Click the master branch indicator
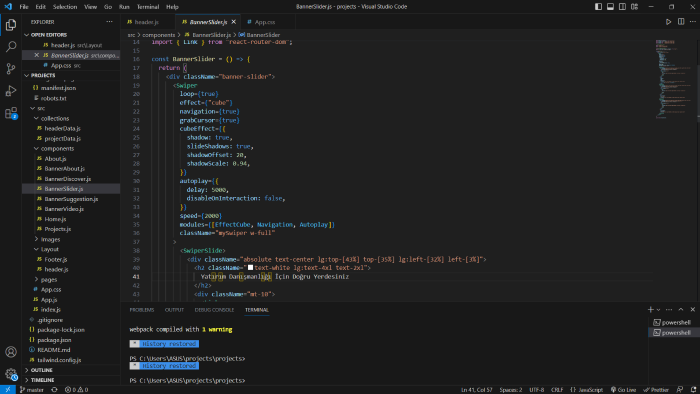 [32, 390]
